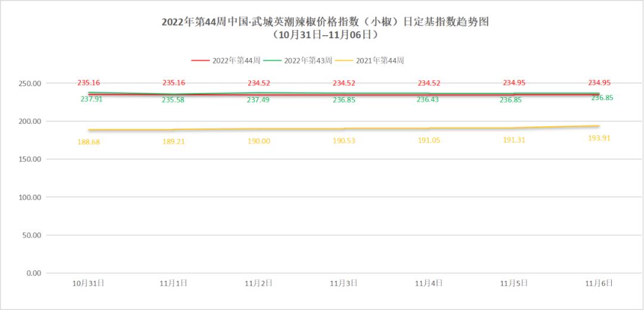Click the red legend line swatch

pos(200,61)
